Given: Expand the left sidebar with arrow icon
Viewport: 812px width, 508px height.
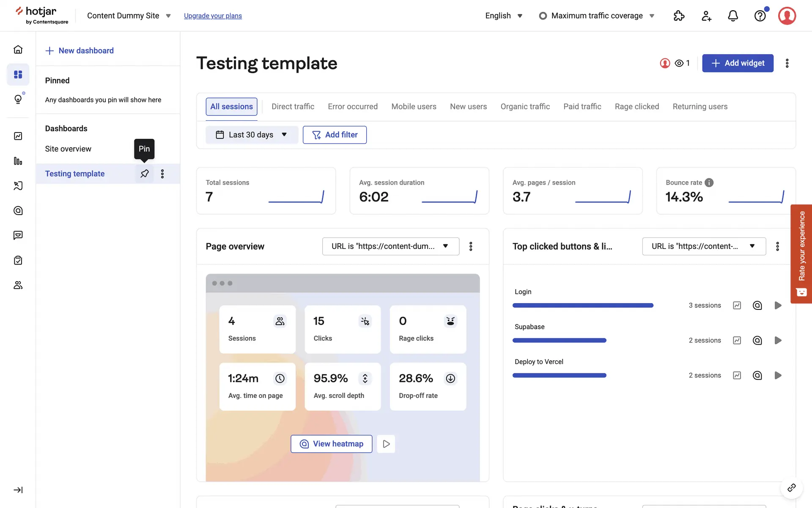Looking at the screenshot, I should [18, 490].
